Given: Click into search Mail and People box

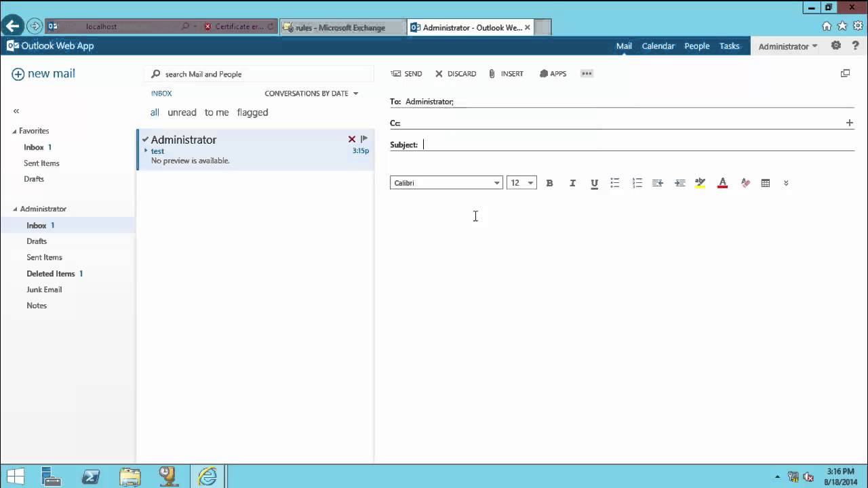Looking at the screenshot, I should coord(260,74).
